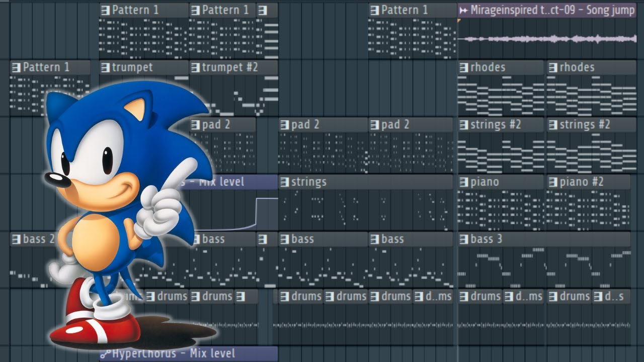Click the piano clip's pattern icon
Image resolution: width=644 pixels, height=362 pixels.
click(x=463, y=182)
